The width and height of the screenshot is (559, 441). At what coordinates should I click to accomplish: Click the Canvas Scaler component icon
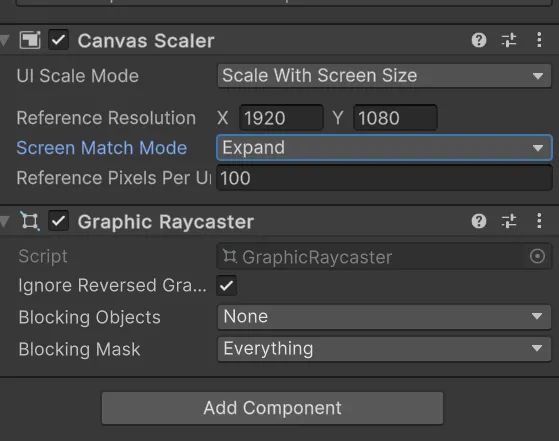coord(30,40)
